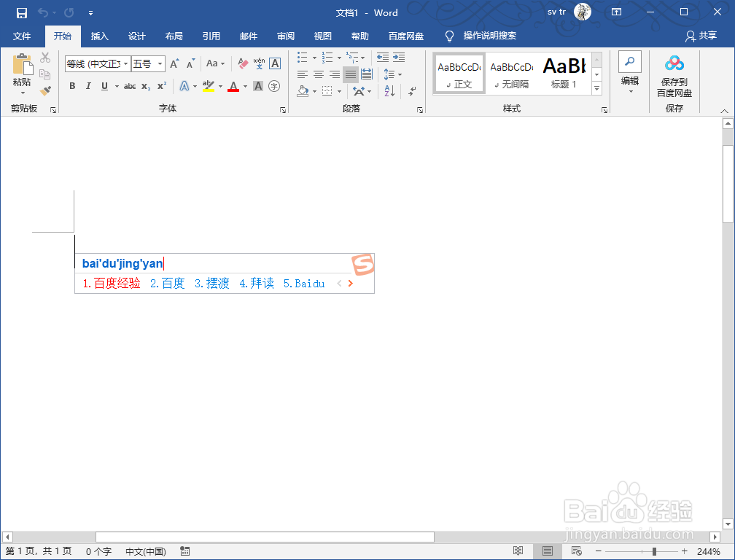
Task: Apply enclosed character (字) icon
Action: [274, 86]
